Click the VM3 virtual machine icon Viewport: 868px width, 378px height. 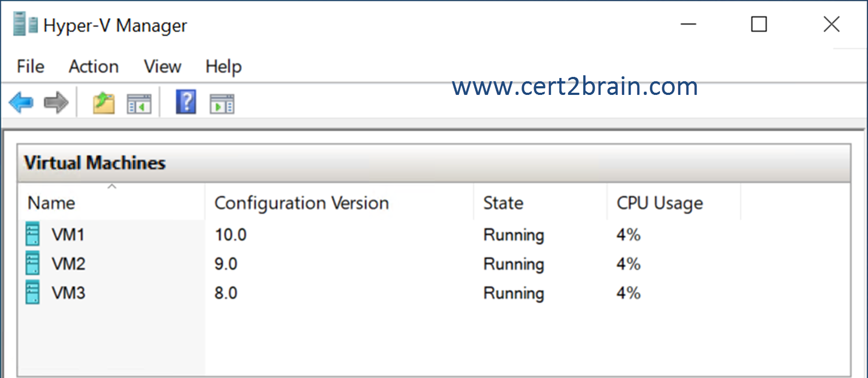(33, 292)
